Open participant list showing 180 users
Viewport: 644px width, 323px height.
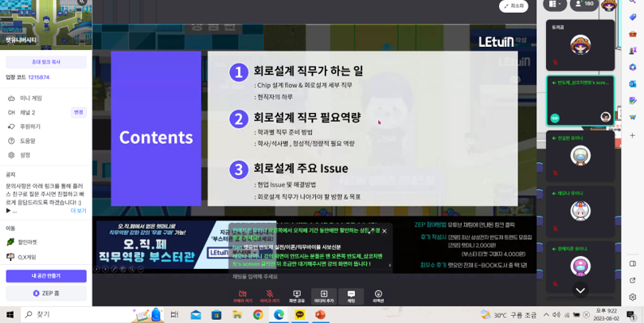coord(585,4)
